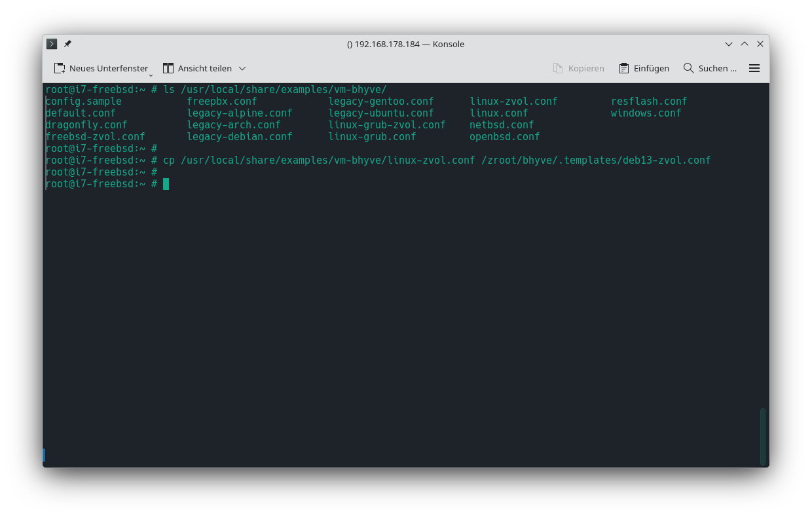Expand the Ansicht teilen chevron
The image size is (812, 518).
click(x=242, y=68)
